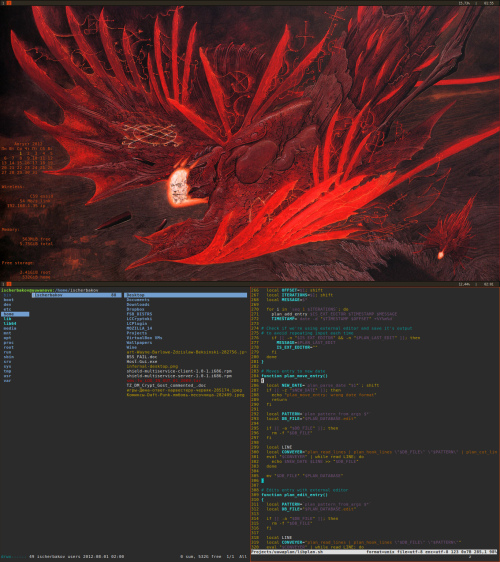Select the 'infernal-desktop.png' file in ranger

(x=152, y=366)
